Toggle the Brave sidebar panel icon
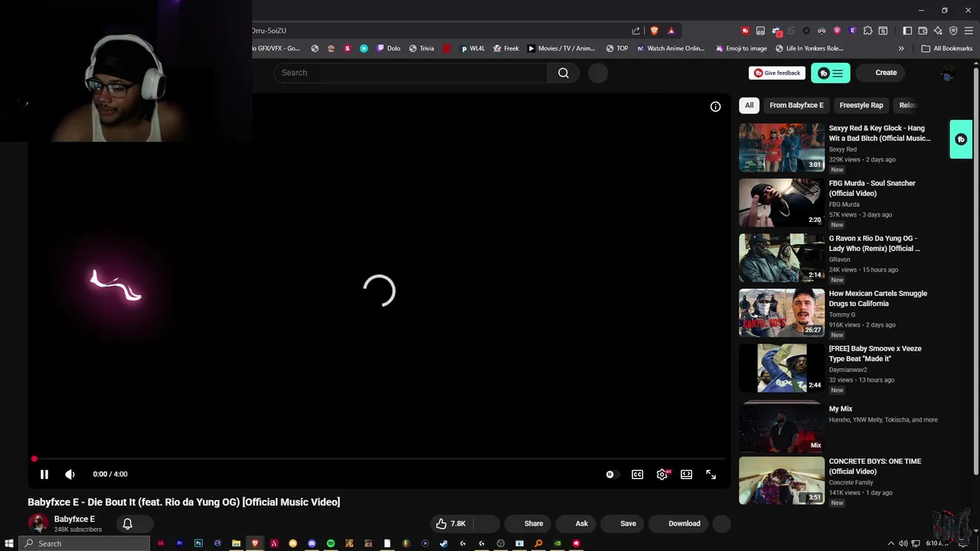Image resolution: width=980 pixels, height=551 pixels. 907,31
